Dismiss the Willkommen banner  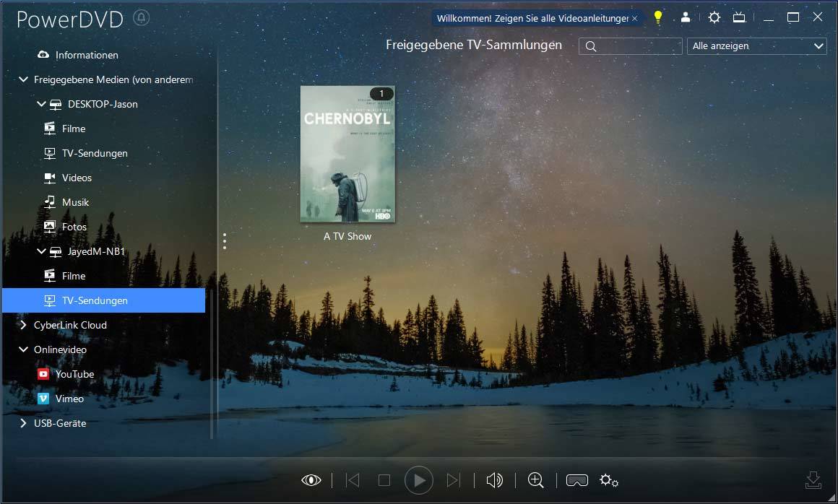634,18
